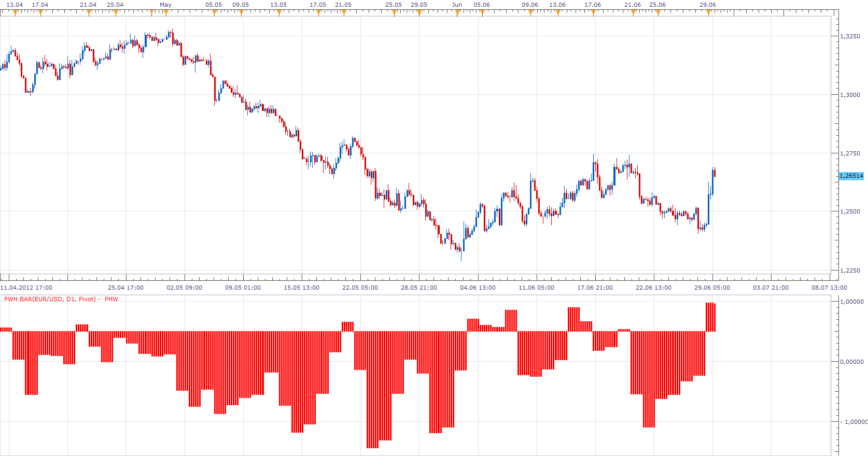Screen dimensions: 868x456
Task: Click the 22.06 13:00 time axis label
Action: [654, 288]
